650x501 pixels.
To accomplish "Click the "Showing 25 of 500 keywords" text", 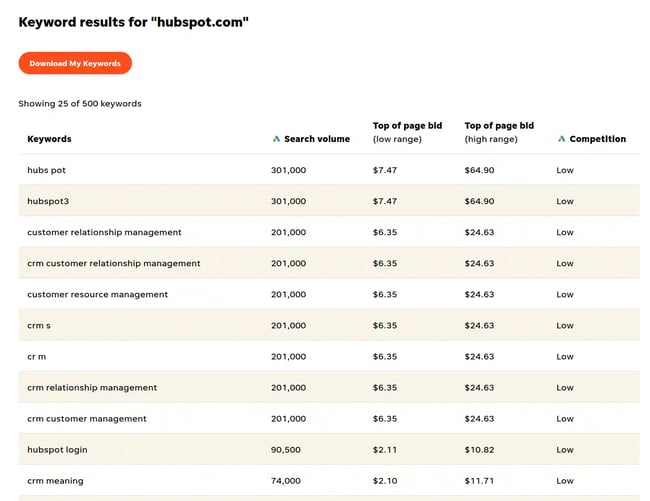I will click(80, 103).
